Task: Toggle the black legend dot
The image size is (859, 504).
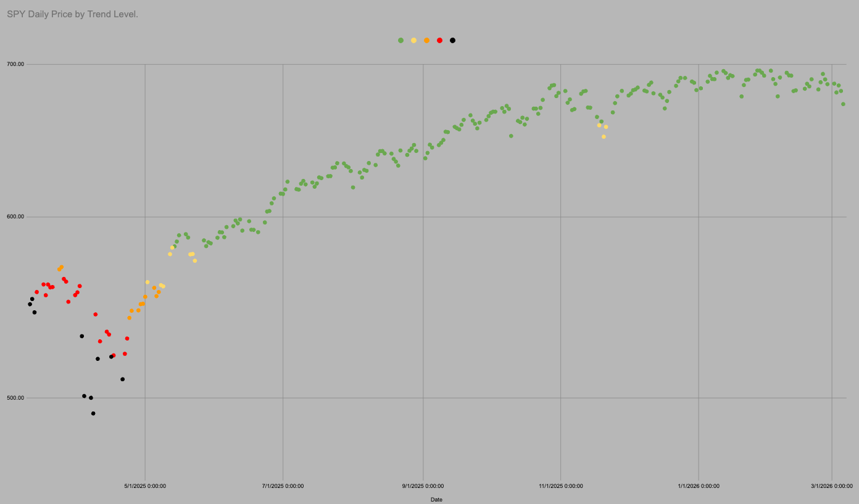Action: pyautogui.click(x=452, y=40)
